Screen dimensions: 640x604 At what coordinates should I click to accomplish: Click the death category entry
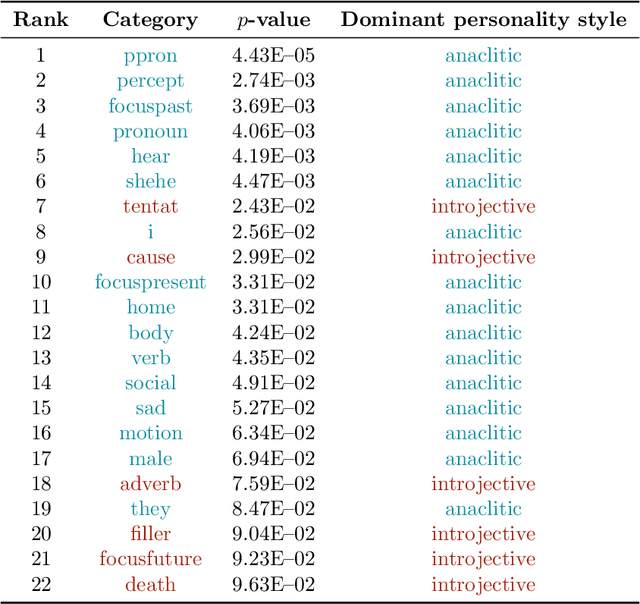(x=150, y=584)
